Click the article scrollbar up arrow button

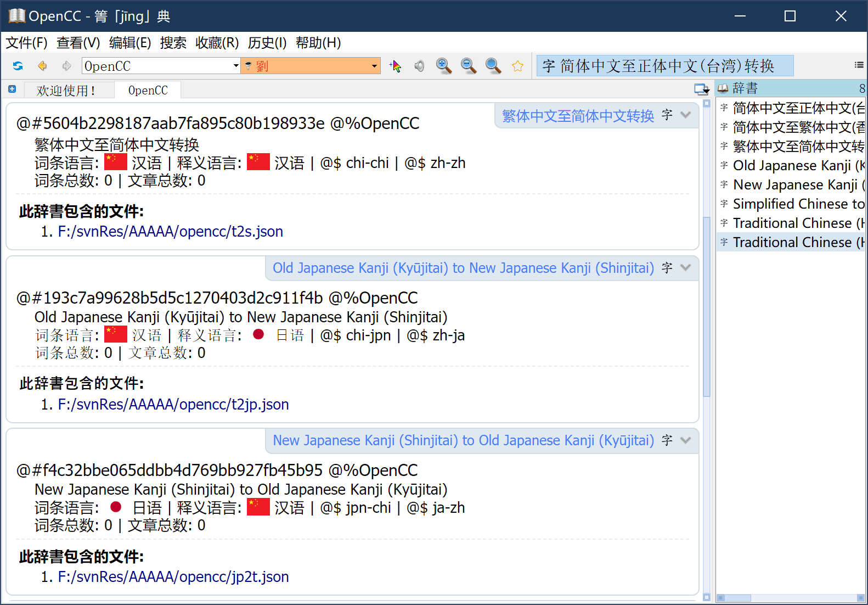(707, 103)
